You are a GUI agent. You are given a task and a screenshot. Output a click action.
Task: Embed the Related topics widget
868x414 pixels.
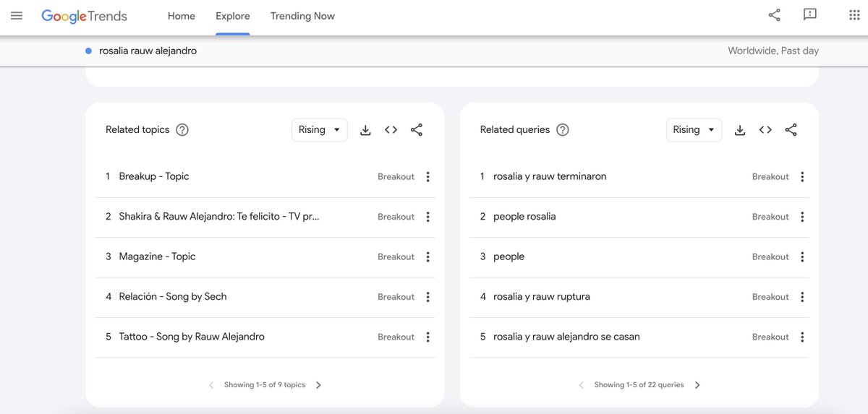(391, 130)
